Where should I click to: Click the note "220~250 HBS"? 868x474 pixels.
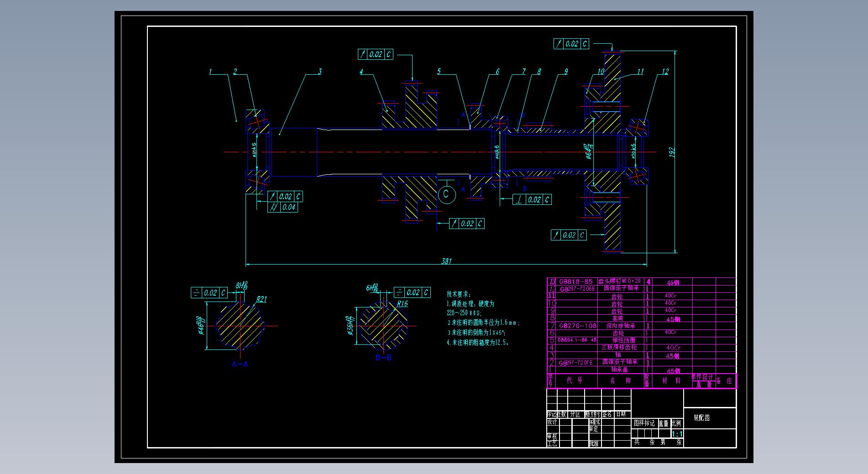coord(464,313)
